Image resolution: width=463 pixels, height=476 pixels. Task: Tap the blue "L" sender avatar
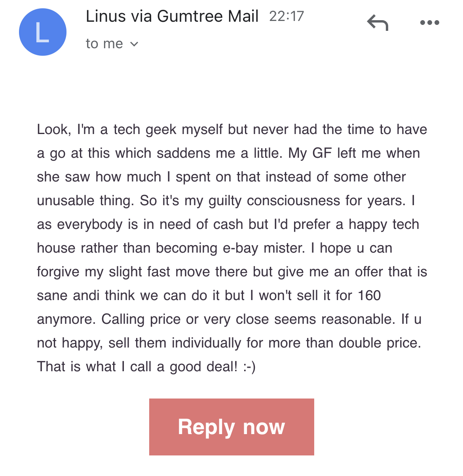[x=43, y=32]
